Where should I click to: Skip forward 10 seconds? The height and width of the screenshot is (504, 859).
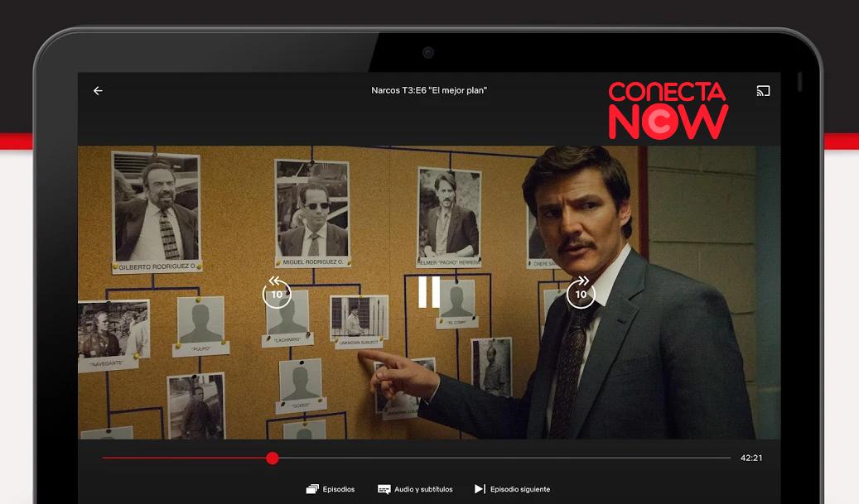pyautogui.click(x=581, y=292)
